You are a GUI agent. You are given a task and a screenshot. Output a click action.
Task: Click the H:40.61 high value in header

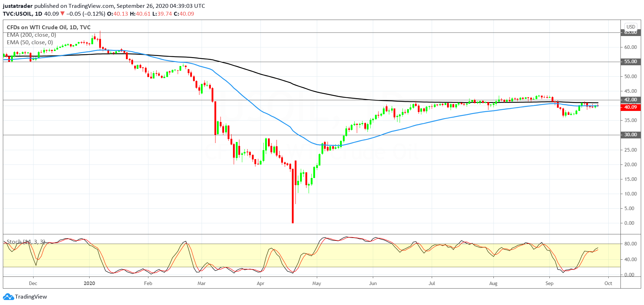(x=140, y=14)
